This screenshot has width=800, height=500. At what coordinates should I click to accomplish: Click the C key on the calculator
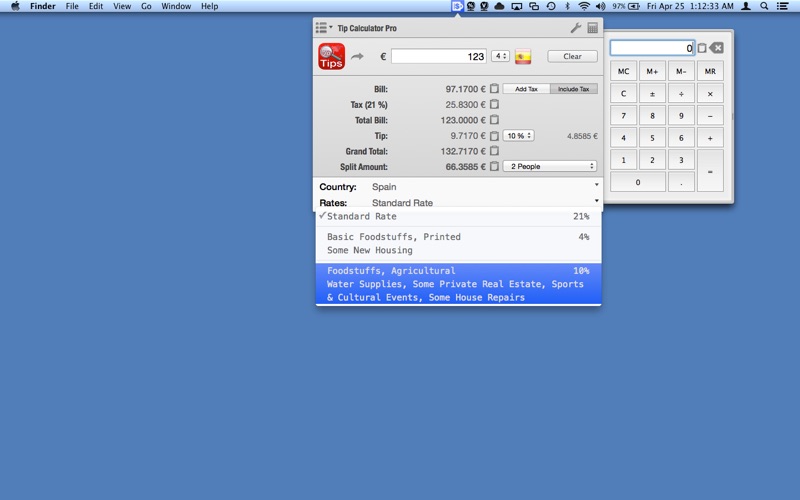point(623,94)
